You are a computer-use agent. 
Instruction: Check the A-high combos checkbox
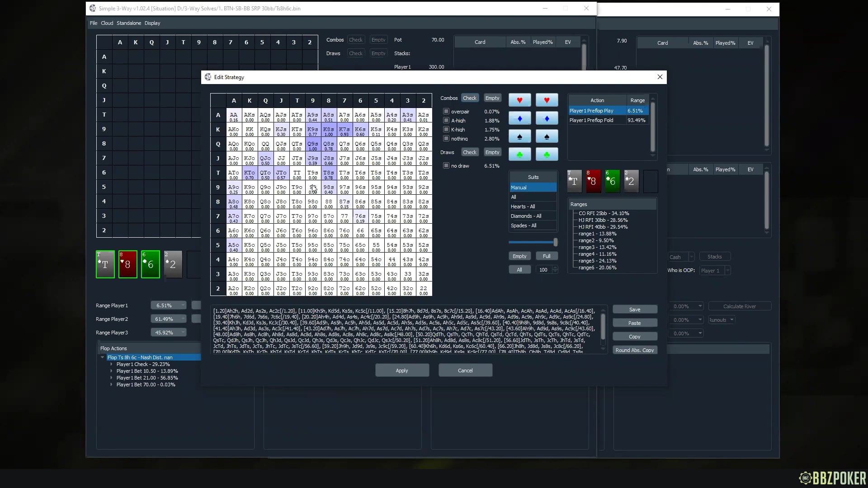(x=446, y=120)
